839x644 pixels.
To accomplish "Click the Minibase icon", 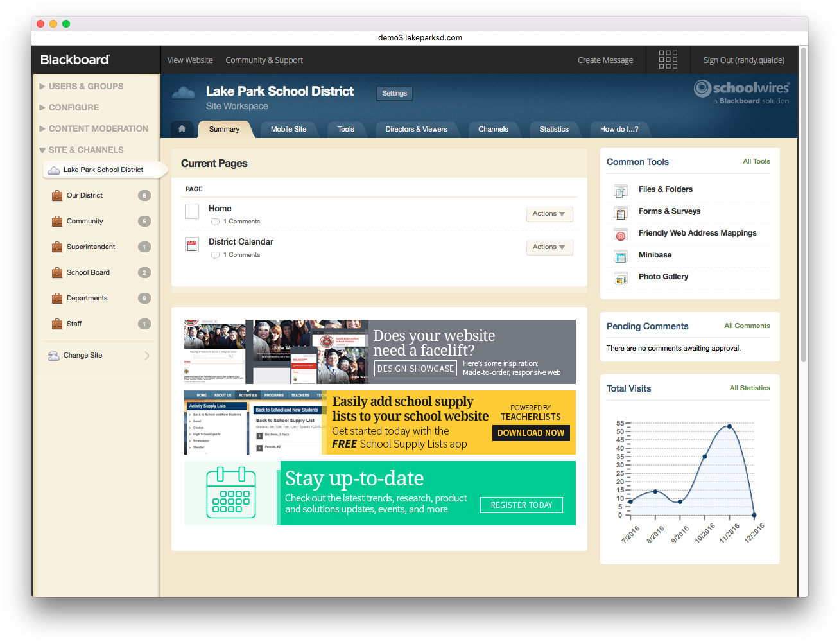I will tap(621, 256).
